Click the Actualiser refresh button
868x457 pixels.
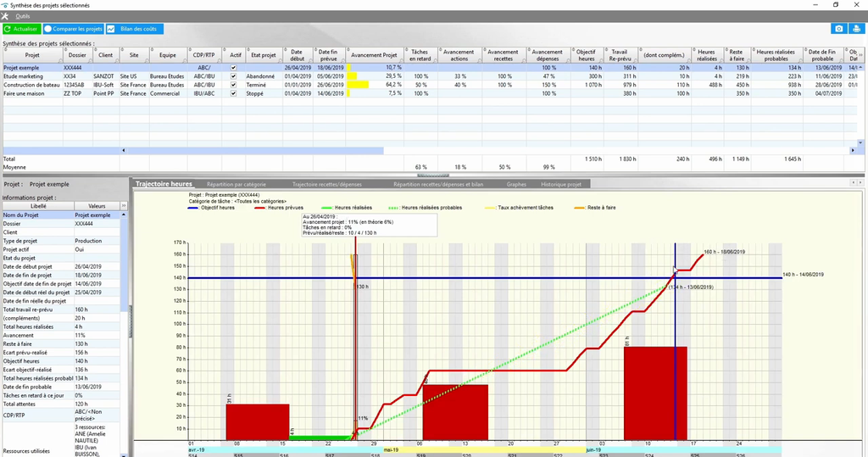click(x=21, y=29)
